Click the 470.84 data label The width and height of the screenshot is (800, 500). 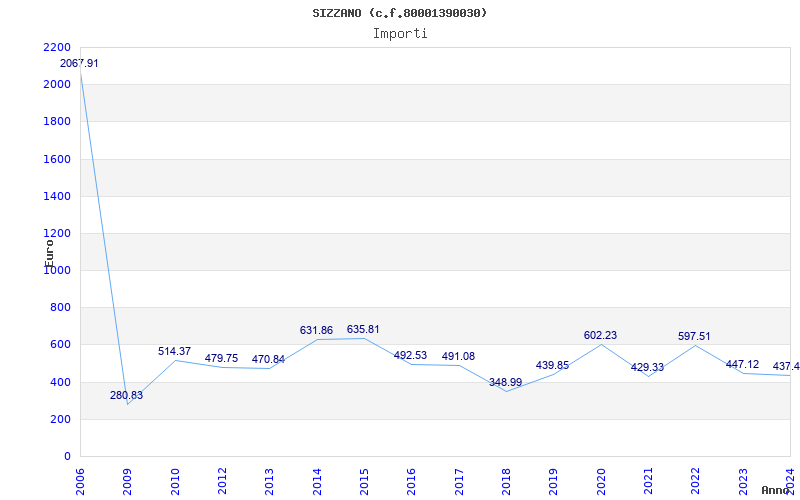(268, 360)
